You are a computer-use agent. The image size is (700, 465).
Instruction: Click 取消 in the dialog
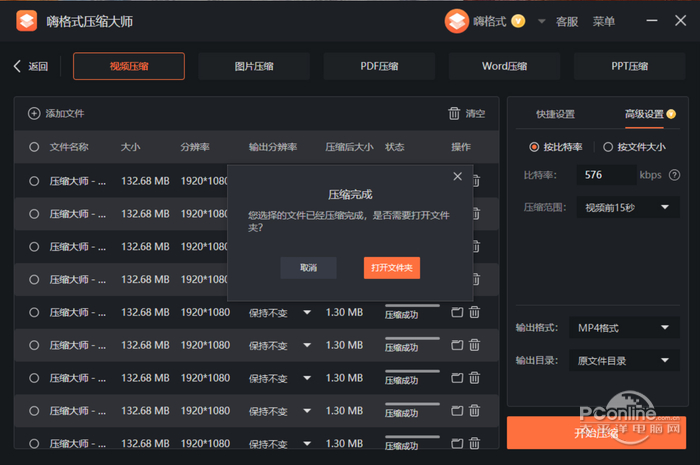click(x=308, y=268)
